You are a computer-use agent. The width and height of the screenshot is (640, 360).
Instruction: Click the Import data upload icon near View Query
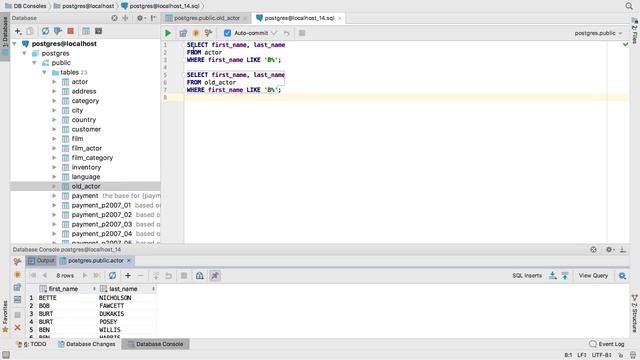pyautogui.click(x=565, y=276)
